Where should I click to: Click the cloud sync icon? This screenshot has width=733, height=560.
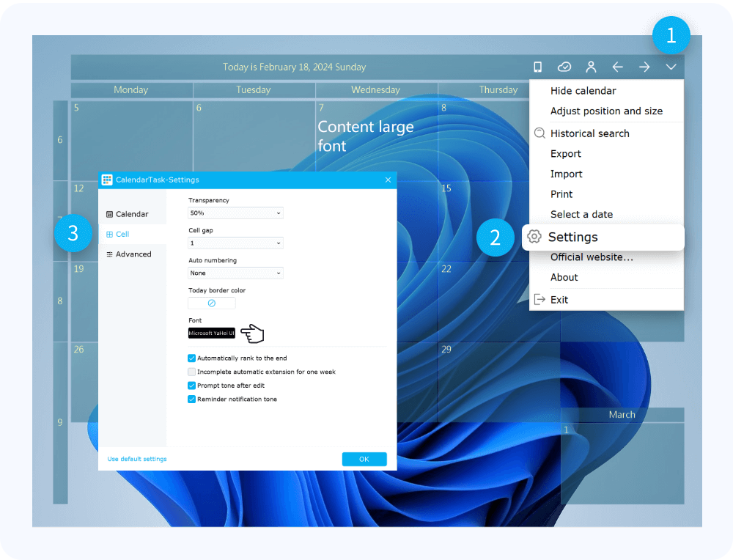(564, 67)
